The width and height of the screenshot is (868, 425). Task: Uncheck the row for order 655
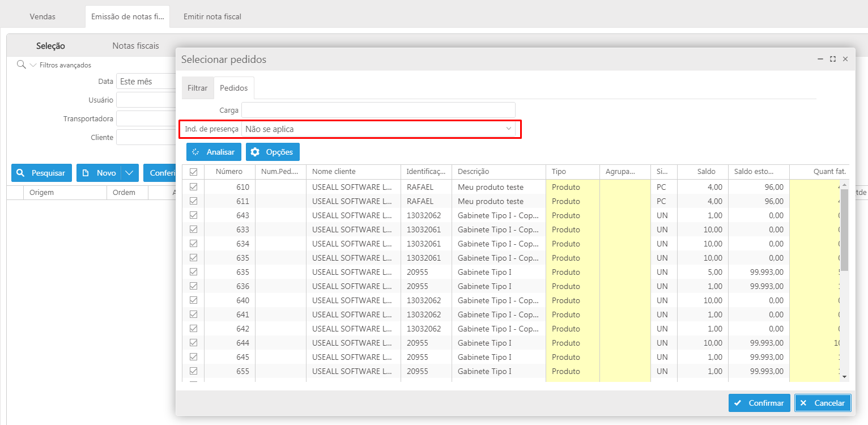pyautogui.click(x=193, y=371)
